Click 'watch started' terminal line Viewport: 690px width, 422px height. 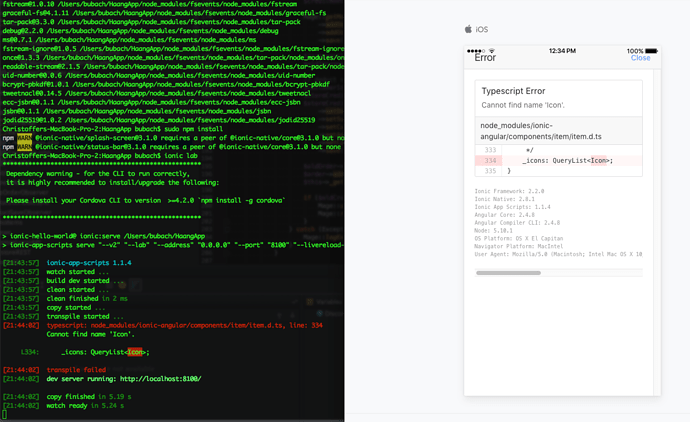pos(77,272)
